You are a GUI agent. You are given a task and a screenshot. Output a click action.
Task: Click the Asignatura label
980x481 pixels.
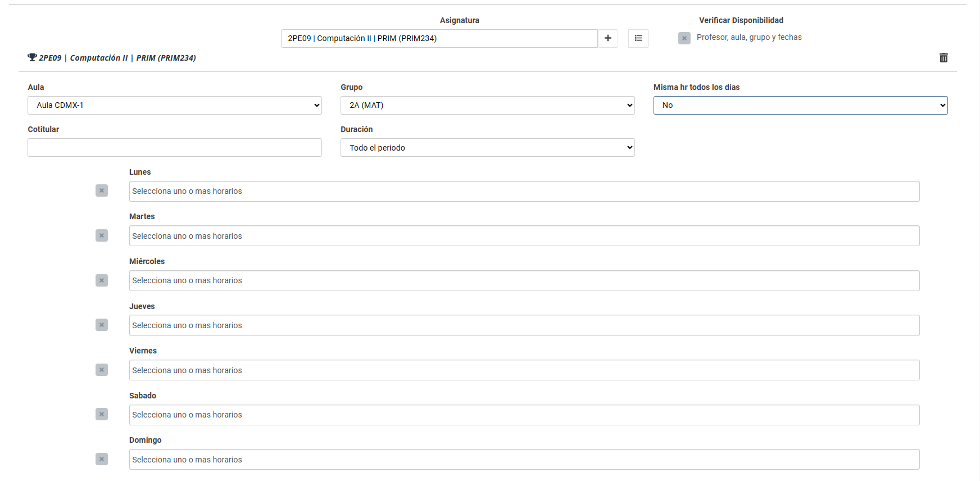[460, 20]
